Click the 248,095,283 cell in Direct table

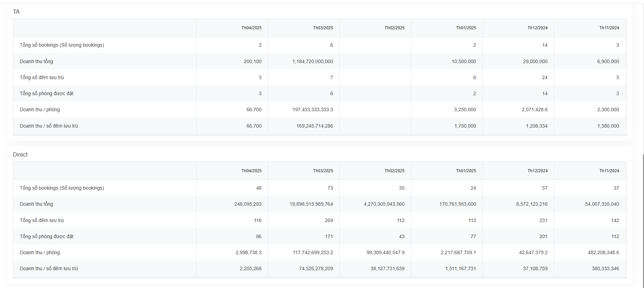click(248, 204)
